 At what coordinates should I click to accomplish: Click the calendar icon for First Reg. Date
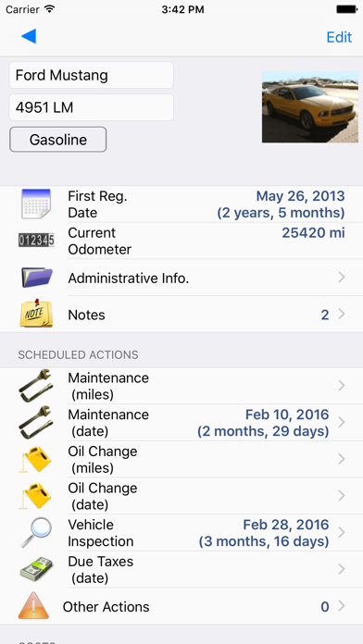point(36,204)
